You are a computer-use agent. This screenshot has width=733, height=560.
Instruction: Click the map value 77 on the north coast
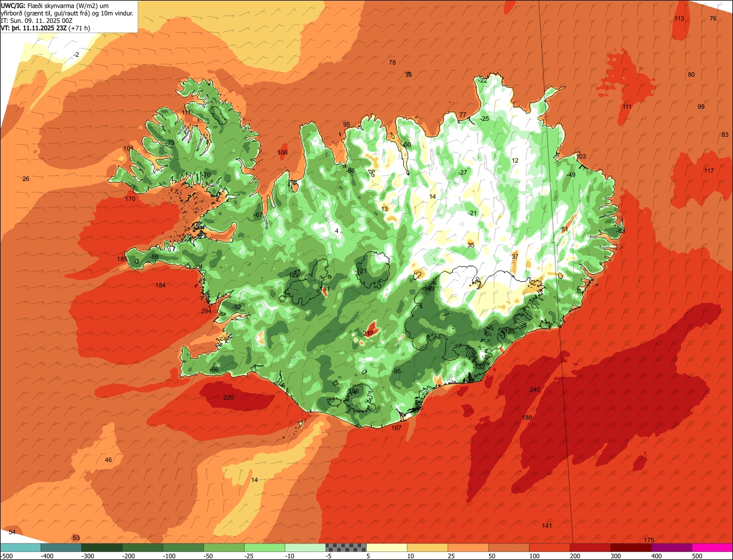pyautogui.click(x=463, y=115)
